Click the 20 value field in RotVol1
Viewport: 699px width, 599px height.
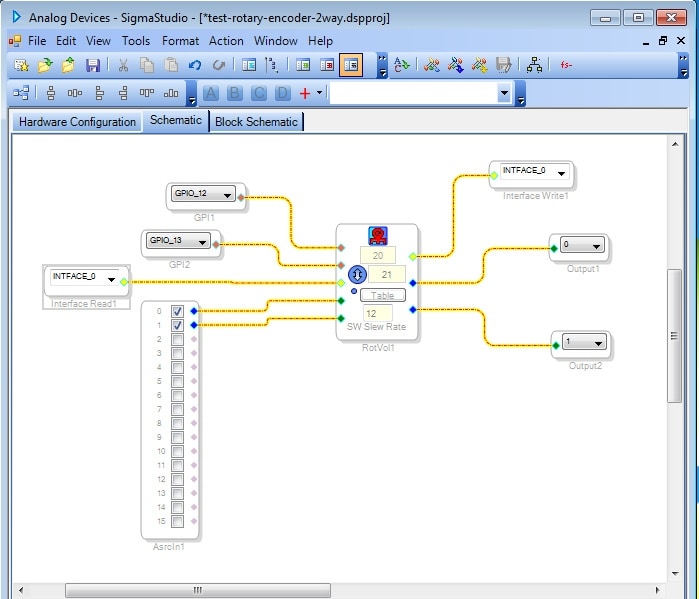click(x=378, y=255)
